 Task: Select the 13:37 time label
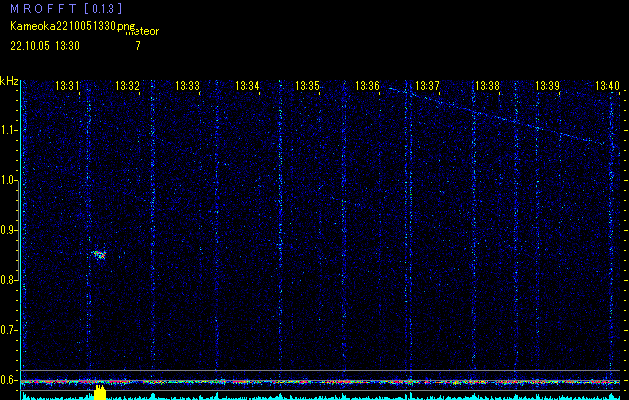click(427, 86)
